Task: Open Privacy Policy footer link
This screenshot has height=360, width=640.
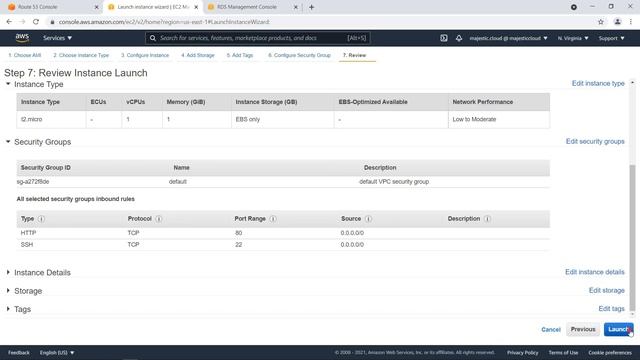Action: tap(522, 352)
